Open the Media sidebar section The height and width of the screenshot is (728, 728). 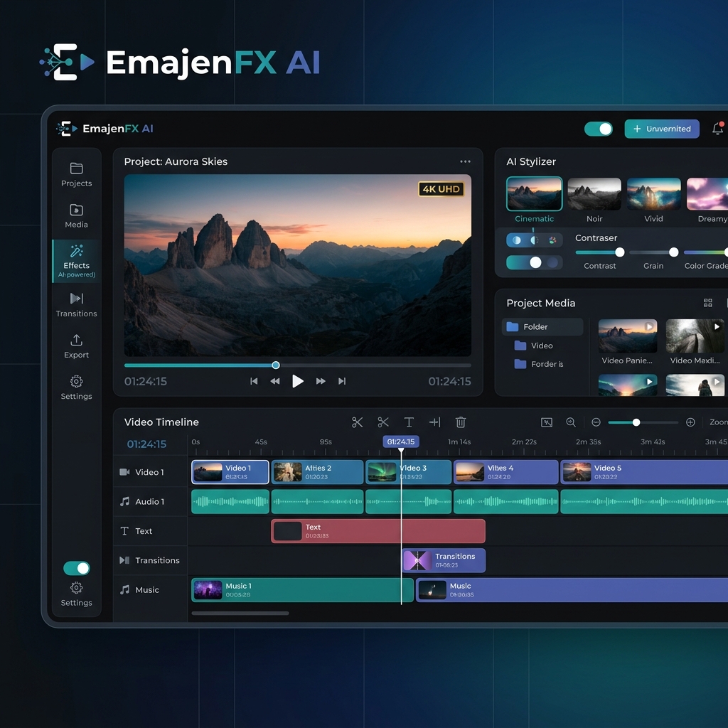point(76,216)
